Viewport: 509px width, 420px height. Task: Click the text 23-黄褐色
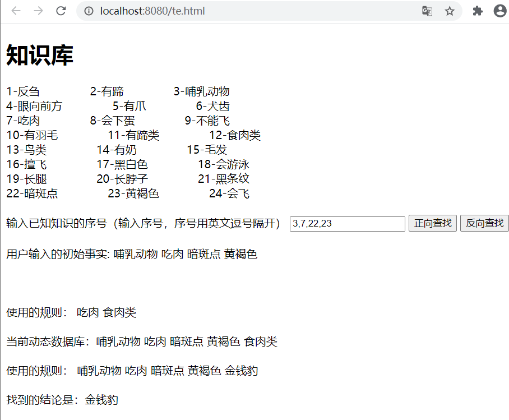pos(133,194)
